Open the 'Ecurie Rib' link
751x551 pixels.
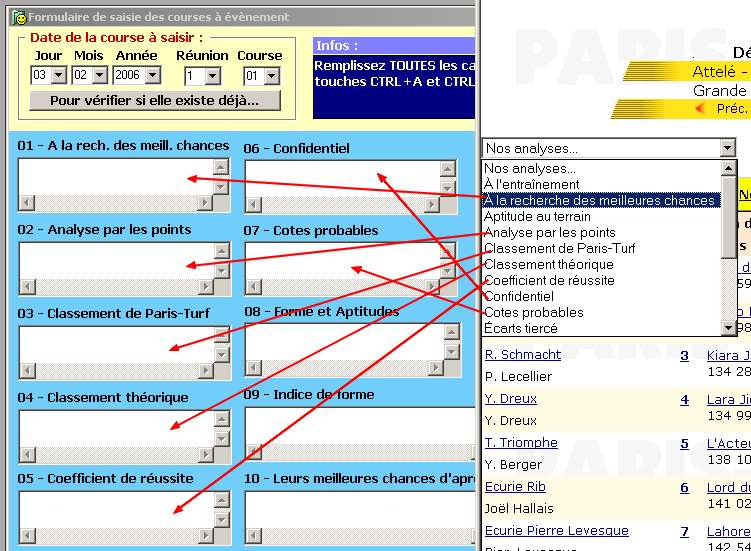tap(515, 486)
